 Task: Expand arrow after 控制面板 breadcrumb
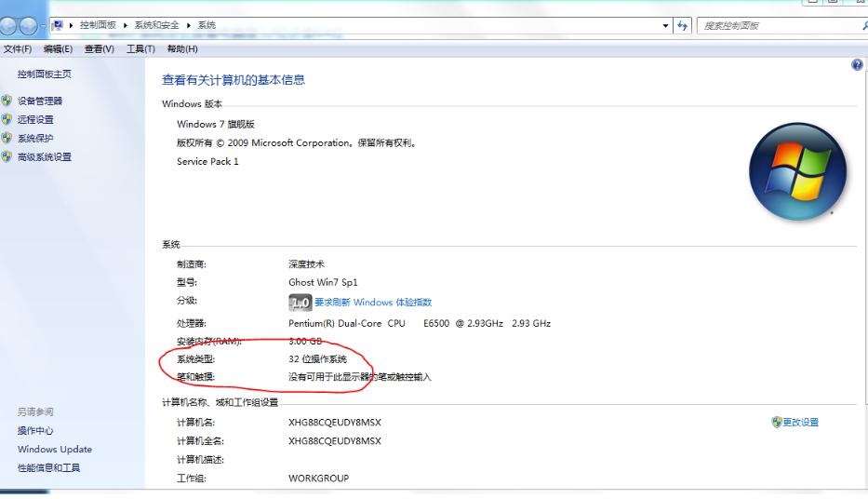point(126,25)
